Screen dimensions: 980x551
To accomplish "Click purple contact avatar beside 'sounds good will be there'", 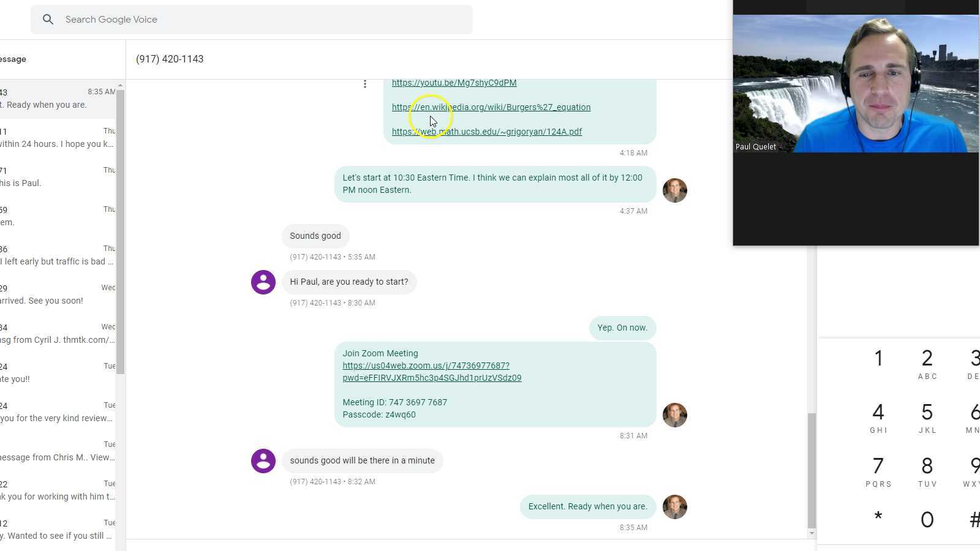I will tap(263, 461).
